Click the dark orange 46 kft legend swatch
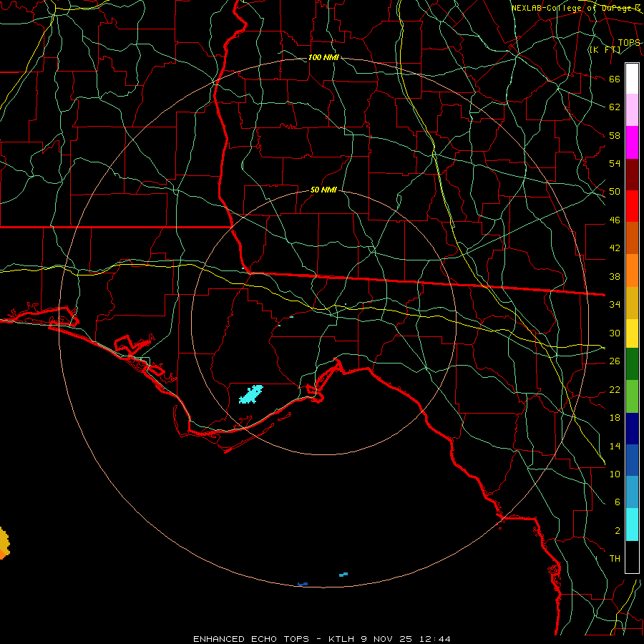Viewport: 644px width, 644px height. click(632, 238)
